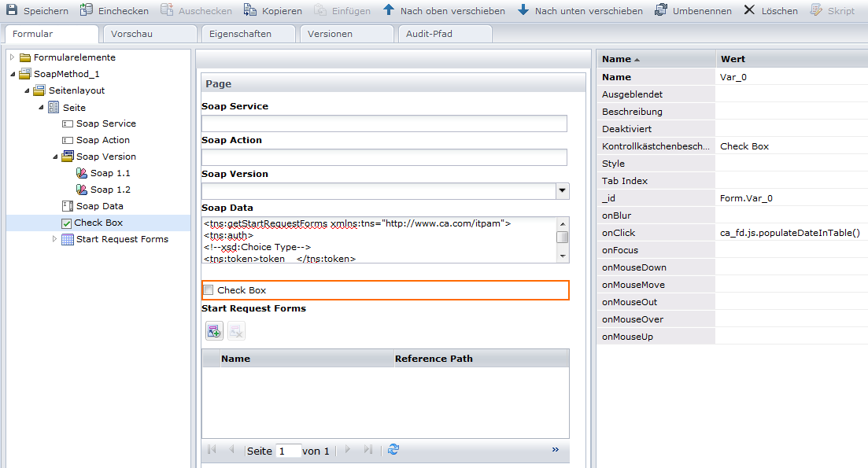The height and width of the screenshot is (468, 868).
Task: Click the Wert column header
Action: coord(792,59)
